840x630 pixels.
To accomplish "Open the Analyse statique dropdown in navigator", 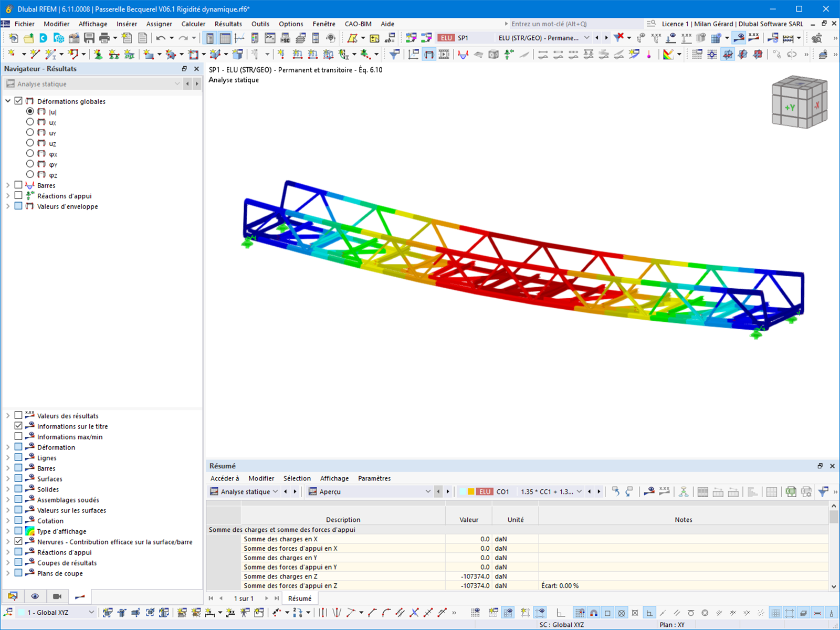I will [x=177, y=83].
